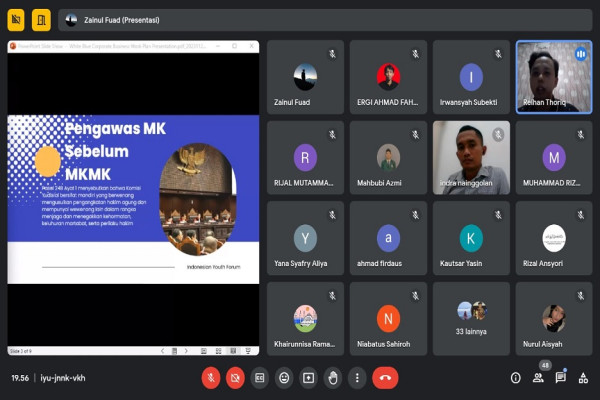
Task: Raise your hand
Action: (x=333, y=378)
